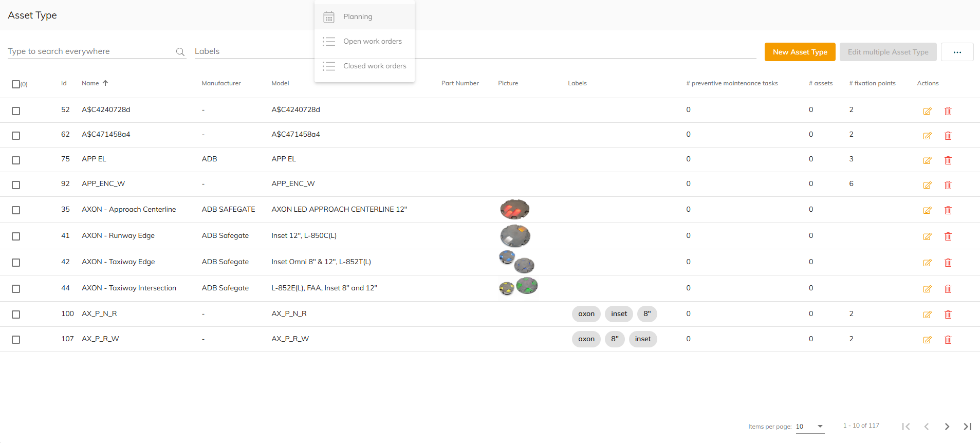Click the New Asset Type button

(x=800, y=52)
